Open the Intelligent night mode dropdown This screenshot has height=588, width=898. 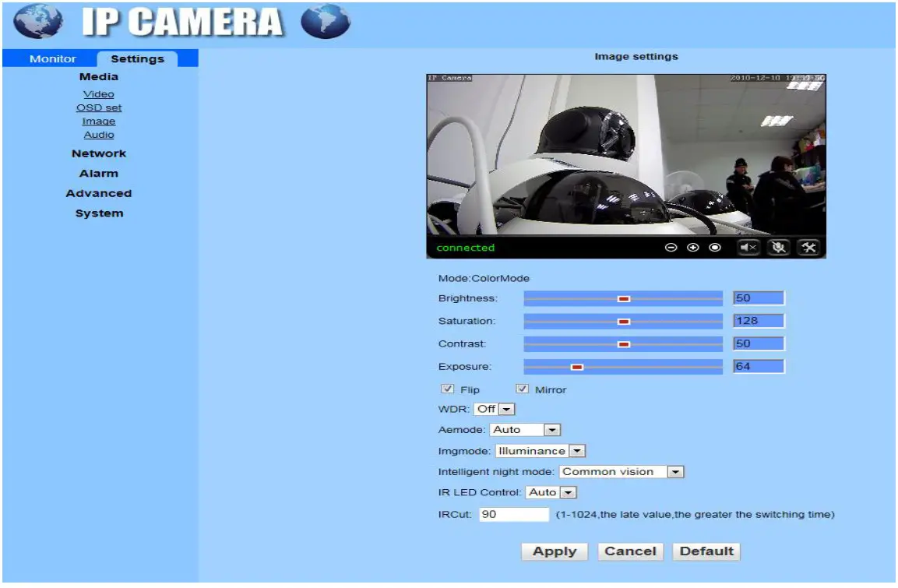click(x=675, y=471)
